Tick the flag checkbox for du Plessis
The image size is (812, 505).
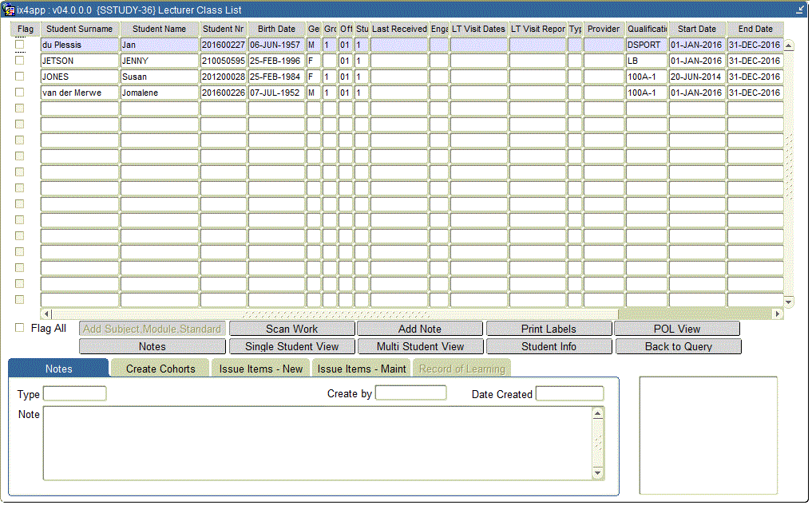20,45
